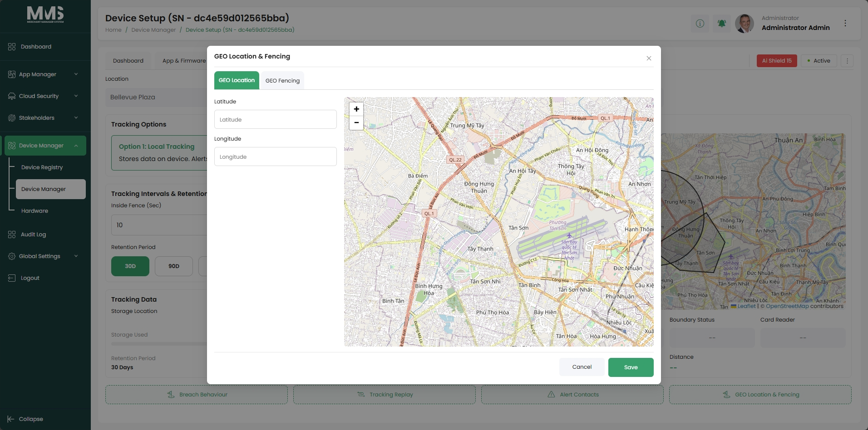Click Device Manager breadcrumb link

[x=153, y=30]
